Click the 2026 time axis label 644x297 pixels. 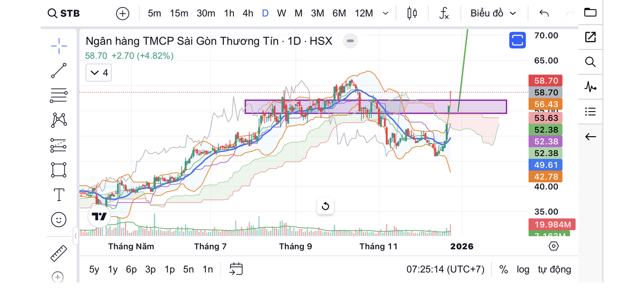point(462,246)
